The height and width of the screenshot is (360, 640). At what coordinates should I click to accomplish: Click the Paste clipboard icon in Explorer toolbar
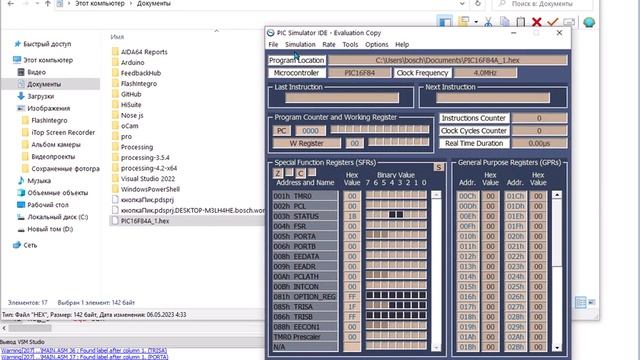tap(520, 22)
